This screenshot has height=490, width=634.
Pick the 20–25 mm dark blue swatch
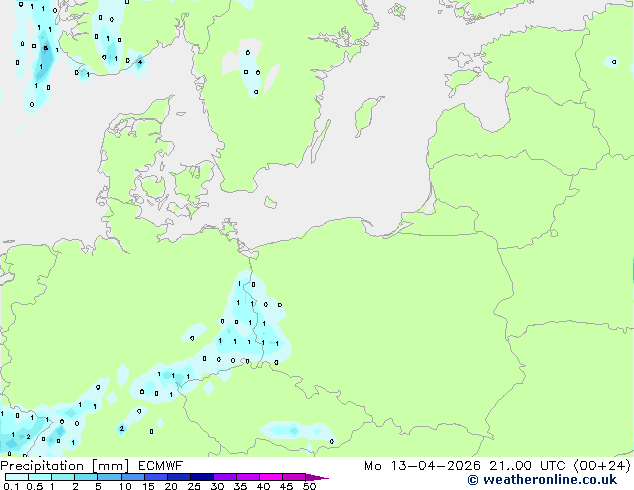[179, 477]
